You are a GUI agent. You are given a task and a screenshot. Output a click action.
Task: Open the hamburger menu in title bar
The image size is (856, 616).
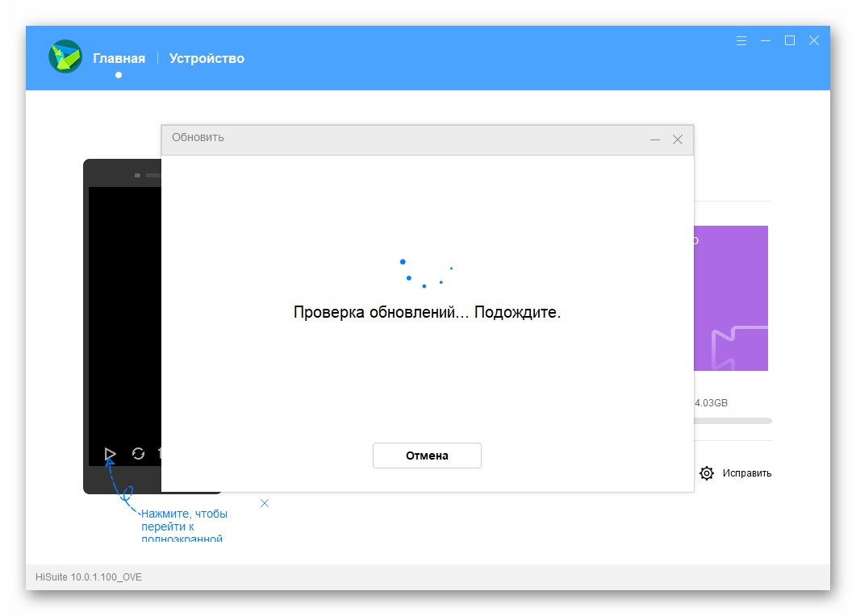741,40
